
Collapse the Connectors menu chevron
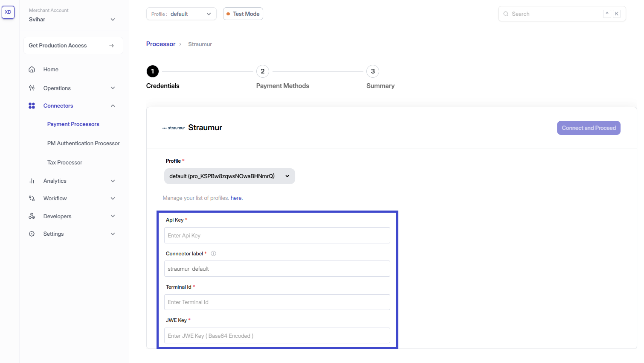pos(113,106)
